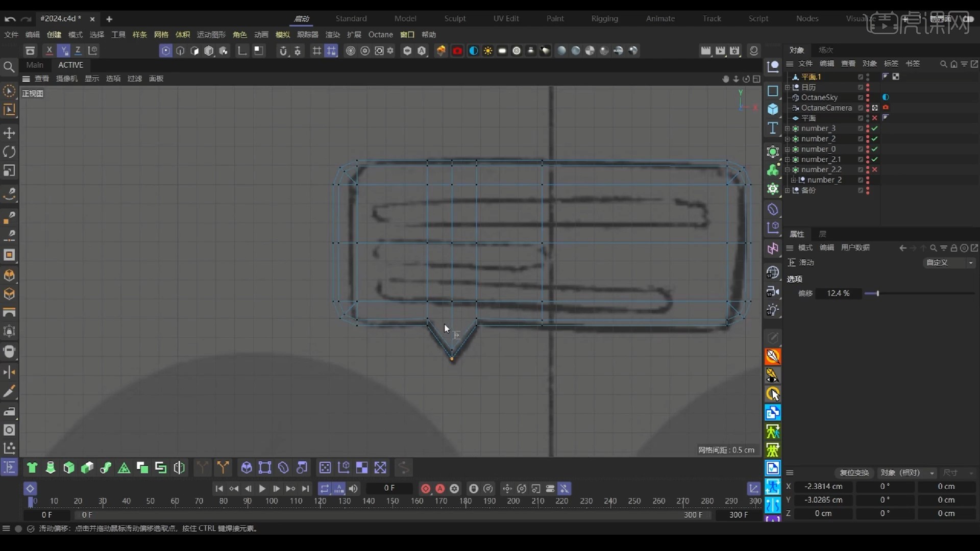Toggle OctaneSky visibility dots
980x551 pixels.
pyautogui.click(x=868, y=97)
